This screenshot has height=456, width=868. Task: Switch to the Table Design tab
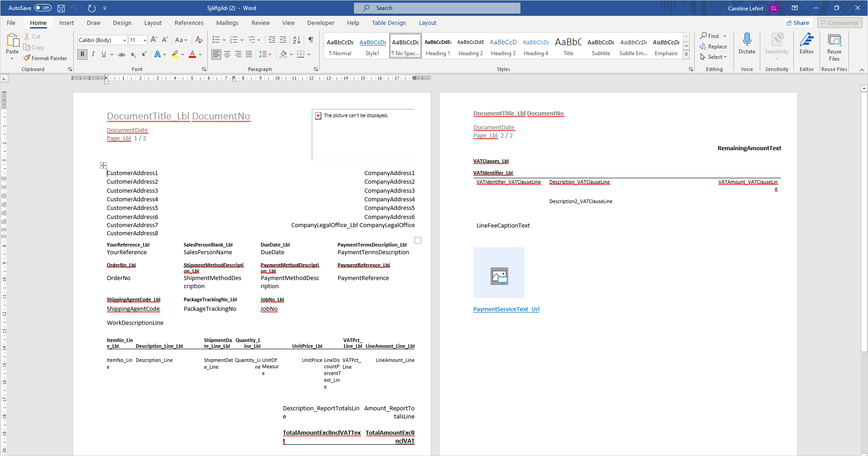coord(389,23)
